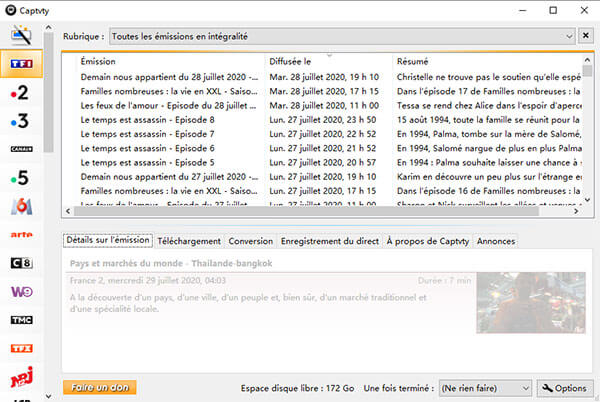600x402 pixels.
Task: Click the list's scroll up arrow
Action: (x=587, y=60)
